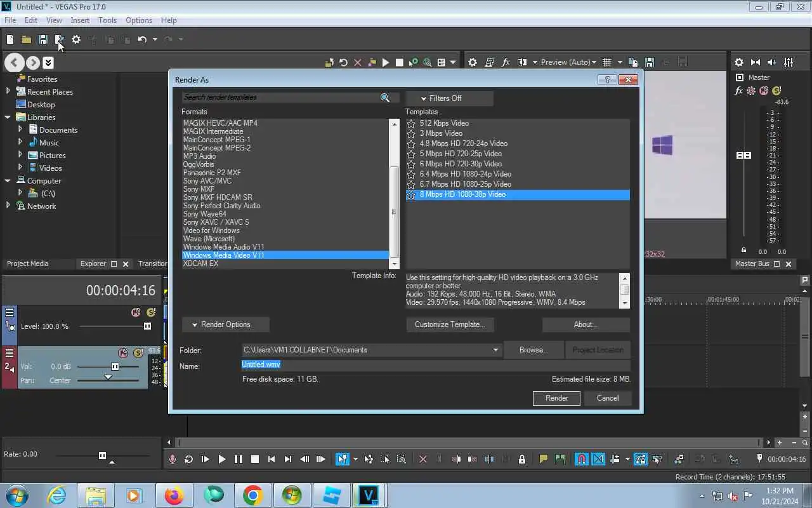Star the 512 Kbps Video template
This screenshot has width=812, height=508.
coord(411,123)
